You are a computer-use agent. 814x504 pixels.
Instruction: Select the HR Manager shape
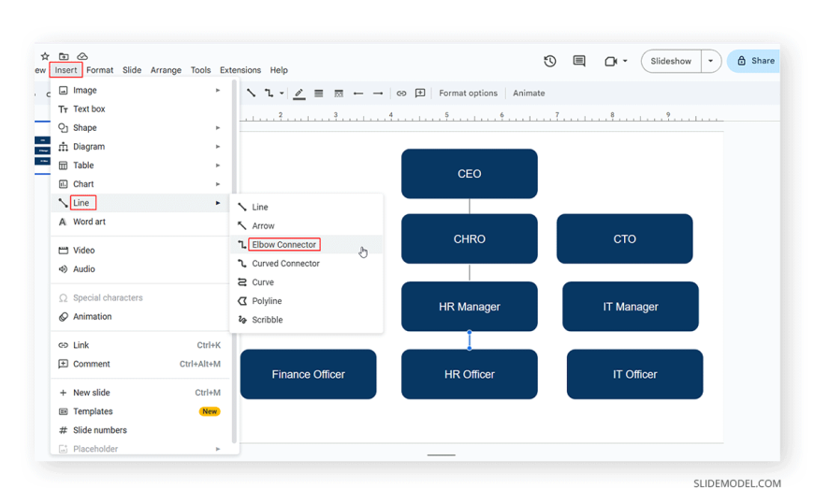point(470,307)
